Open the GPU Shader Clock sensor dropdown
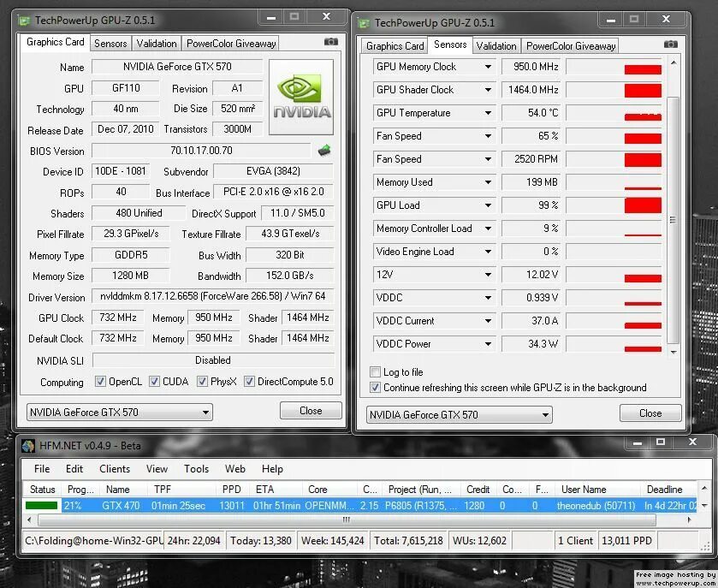This screenshot has width=718, height=588. (x=488, y=90)
